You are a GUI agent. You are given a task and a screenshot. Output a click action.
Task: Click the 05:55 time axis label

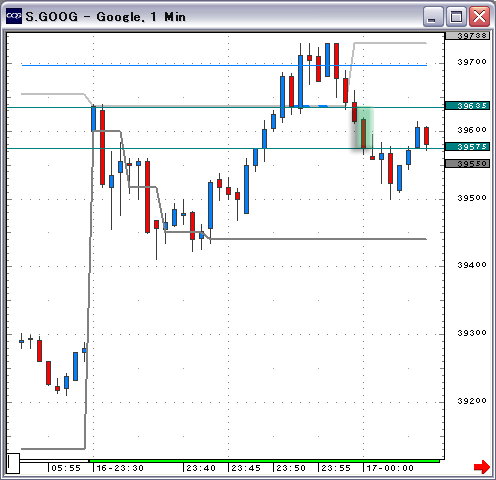click(x=66, y=468)
